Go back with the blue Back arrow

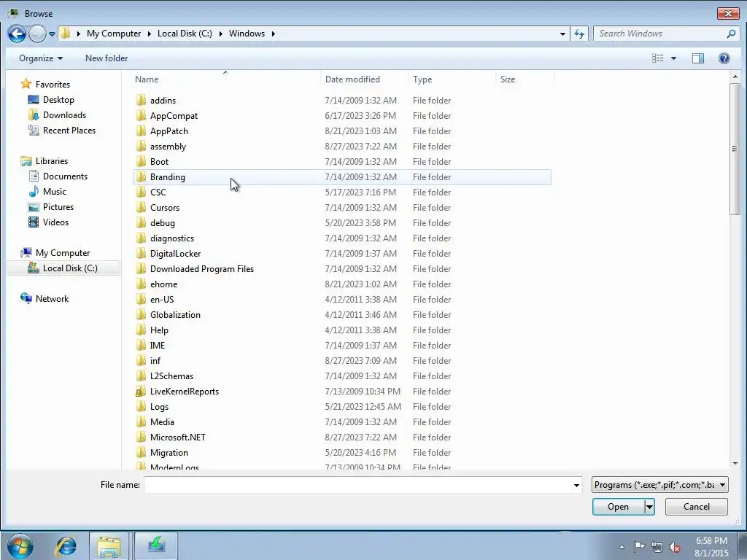(17, 34)
